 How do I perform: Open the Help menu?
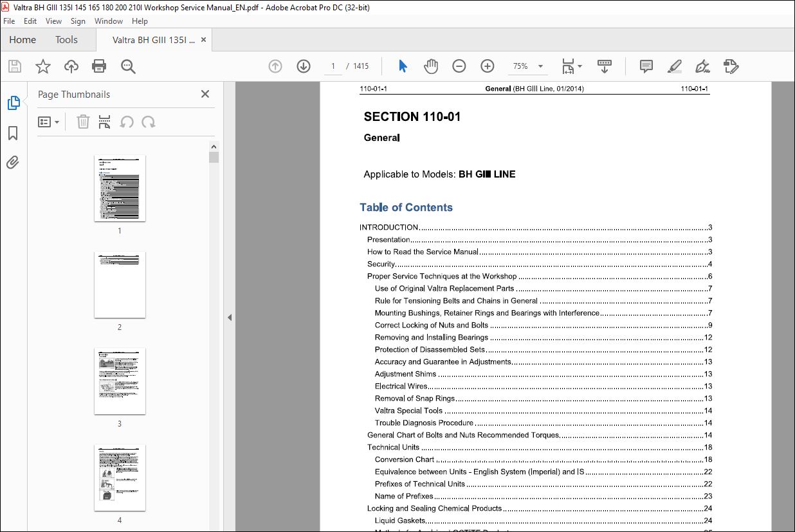(140, 21)
